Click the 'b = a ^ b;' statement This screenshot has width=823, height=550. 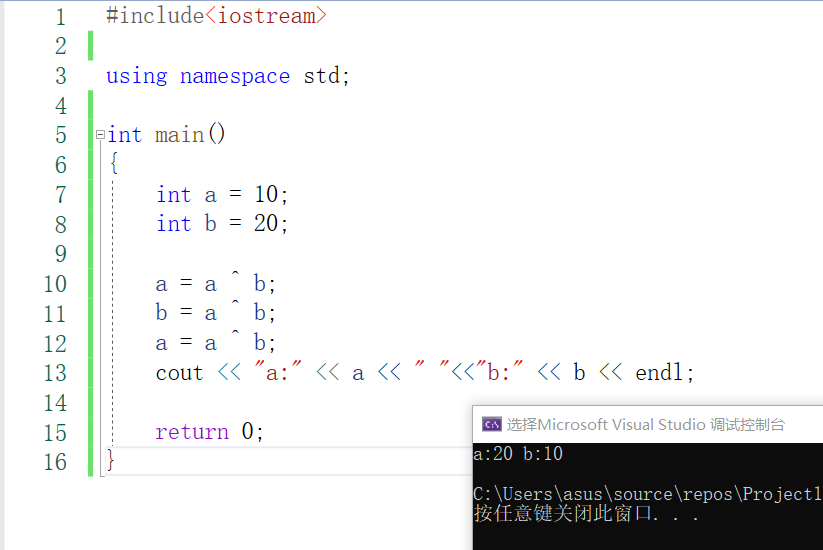point(215,312)
